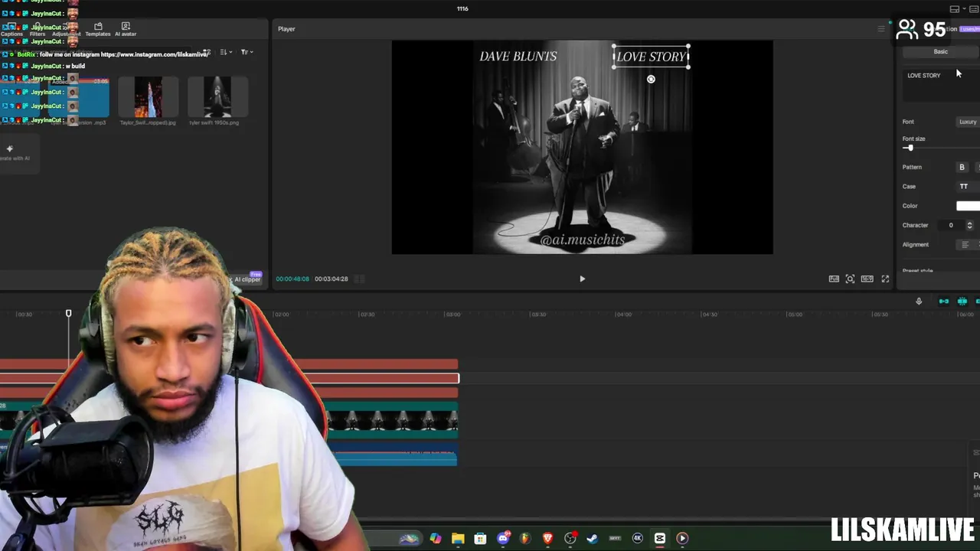Toggle main track magnet on timeline

944,301
